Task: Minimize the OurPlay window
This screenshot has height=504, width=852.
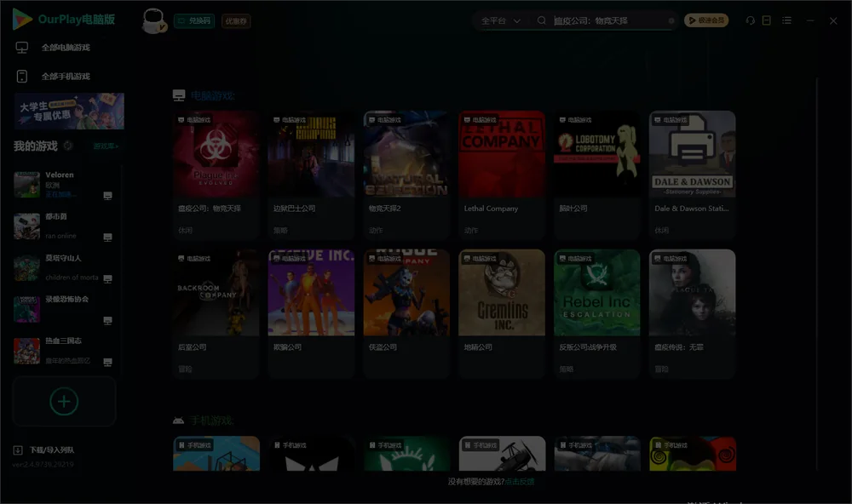Action: pos(810,20)
